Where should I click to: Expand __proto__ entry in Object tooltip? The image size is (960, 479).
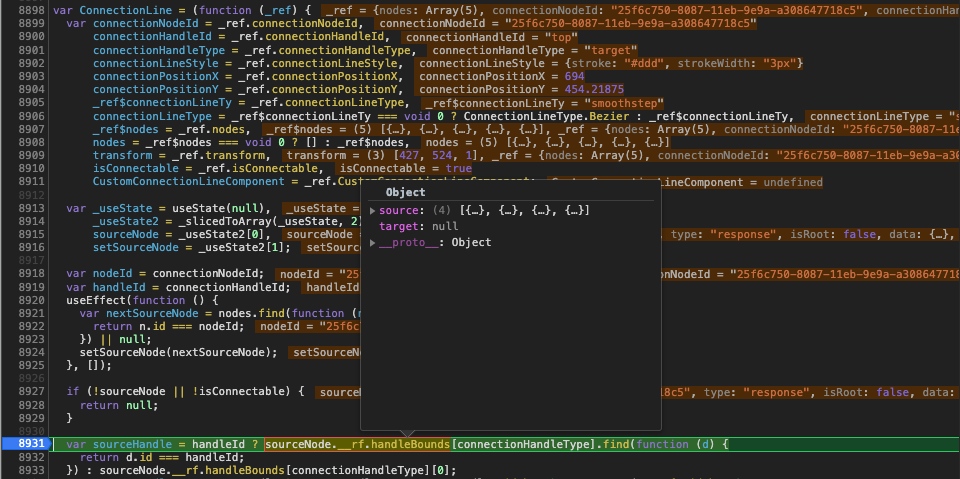click(373, 243)
